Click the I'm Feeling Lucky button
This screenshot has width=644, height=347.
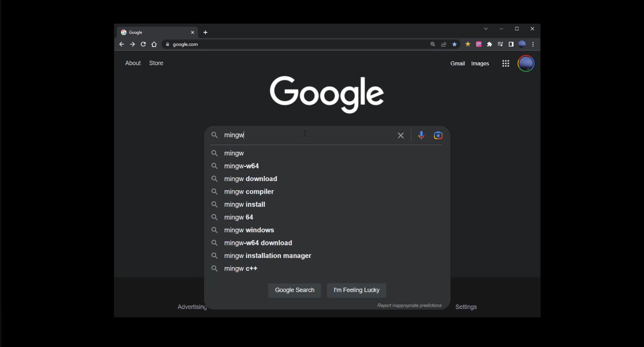click(356, 290)
